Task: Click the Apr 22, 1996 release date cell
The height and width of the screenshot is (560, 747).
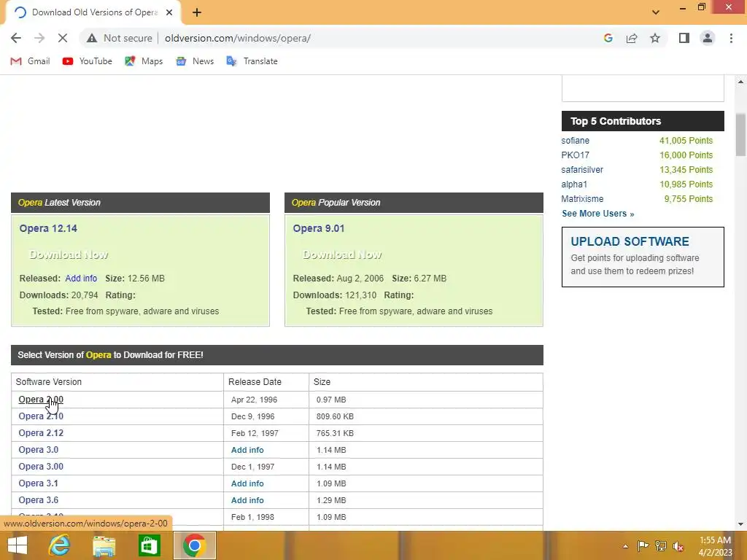Action: [x=266, y=400]
